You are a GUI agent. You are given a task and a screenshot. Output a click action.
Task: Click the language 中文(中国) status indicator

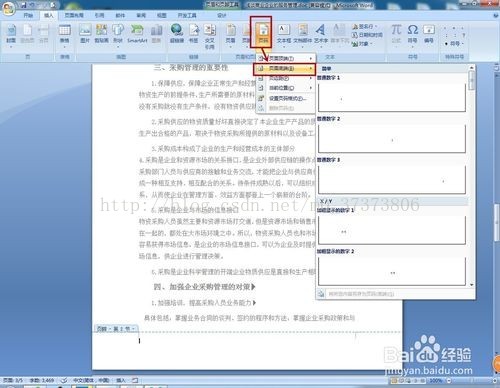point(91,380)
